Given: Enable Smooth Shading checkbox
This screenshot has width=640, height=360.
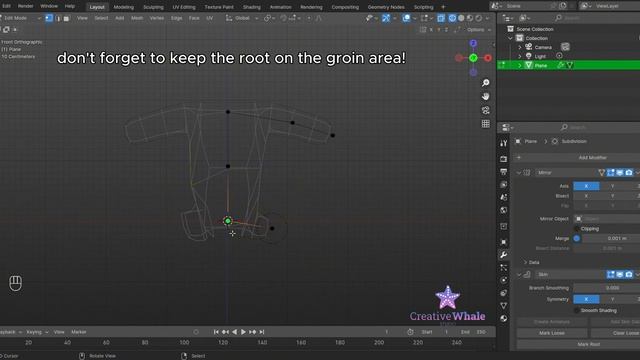Looking at the screenshot, I should point(577,311).
